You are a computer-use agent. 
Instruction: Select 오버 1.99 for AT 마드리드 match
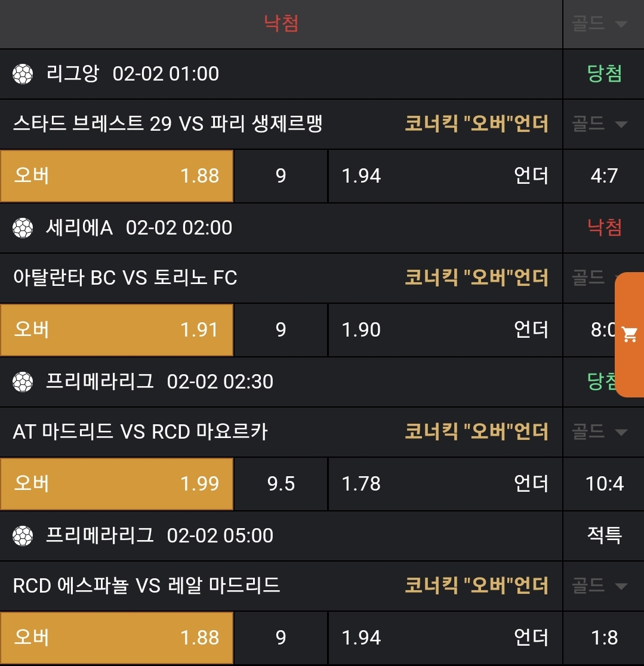pyautogui.click(x=116, y=484)
